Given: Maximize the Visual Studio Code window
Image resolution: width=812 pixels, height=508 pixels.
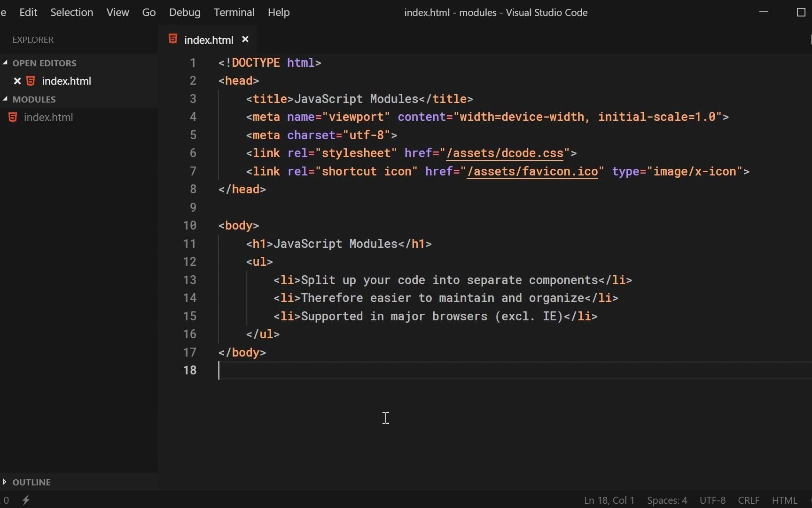Looking at the screenshot, I should [801, 12].
